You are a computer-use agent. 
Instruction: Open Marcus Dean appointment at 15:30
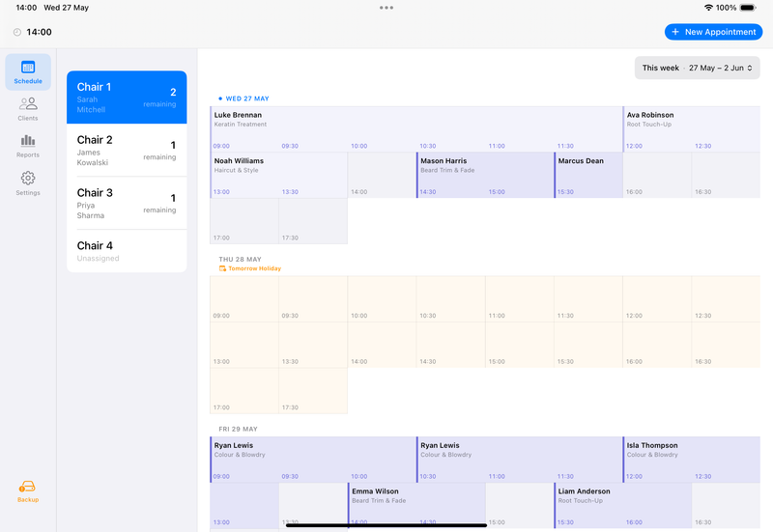(588, 175)
